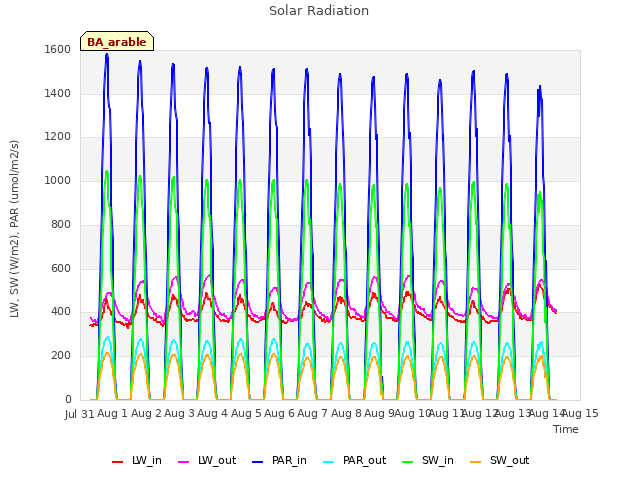
Task: Click the Aug 1 x-axis label
Action: click(113, 413)
